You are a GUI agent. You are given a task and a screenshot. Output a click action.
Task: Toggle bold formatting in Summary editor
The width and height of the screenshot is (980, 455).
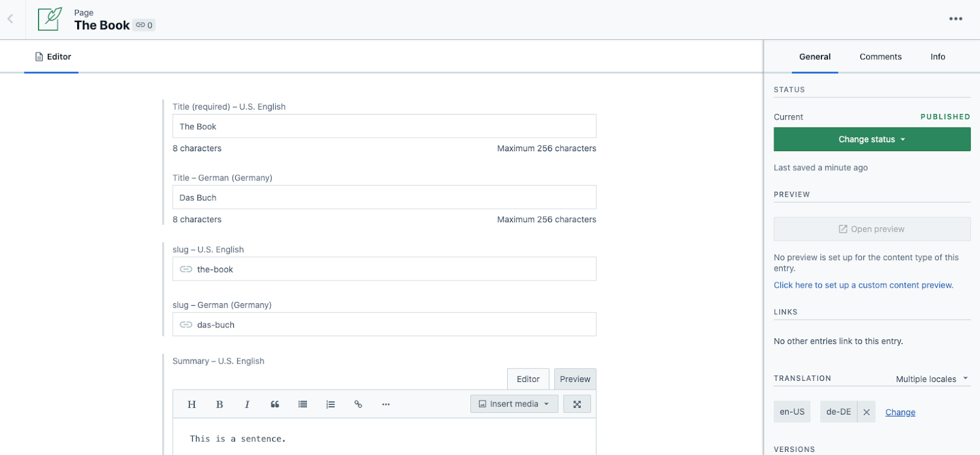coord(219,404)
